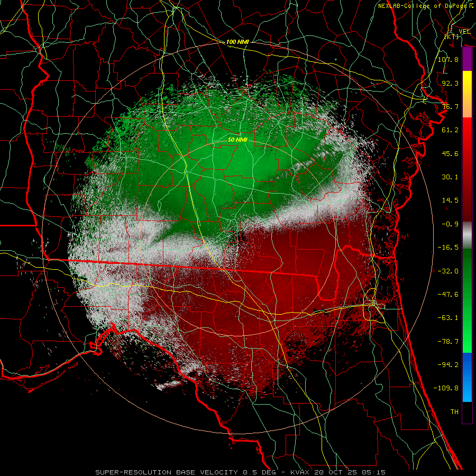This screenshot has width=476, height=476.
Task: Click the TH legend label
Action: [454, 412]
